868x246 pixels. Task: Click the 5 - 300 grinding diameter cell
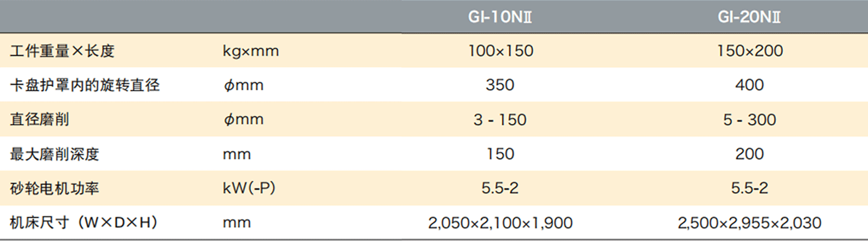(x=749, y=119)
